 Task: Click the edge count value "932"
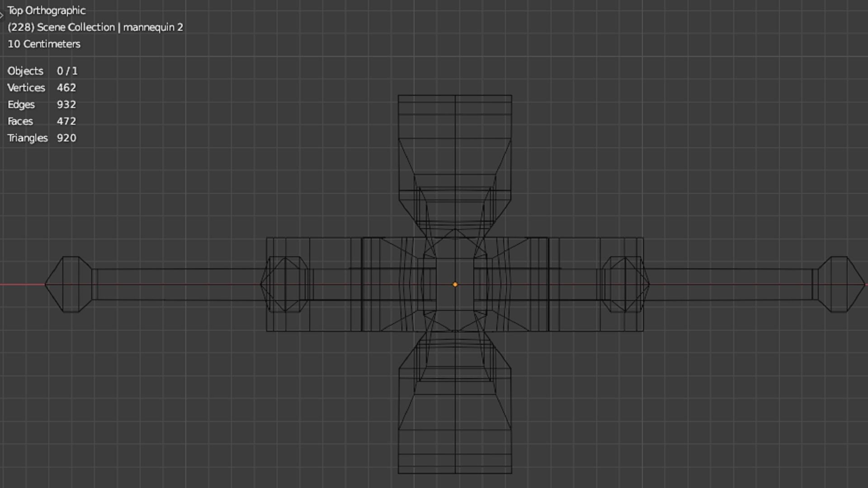point(66,104)
